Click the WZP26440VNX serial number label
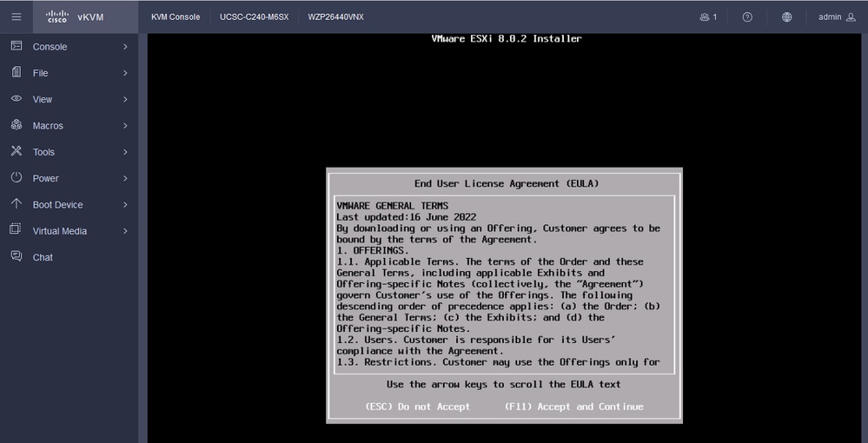Image resolution: width=868 pixels, height=443 pixels. [x=336, y=17]
